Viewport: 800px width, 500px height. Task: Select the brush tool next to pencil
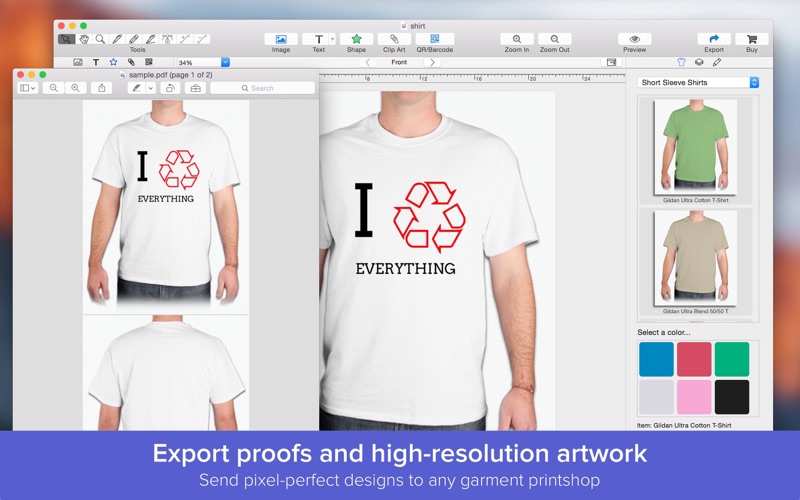coord(134,39)
